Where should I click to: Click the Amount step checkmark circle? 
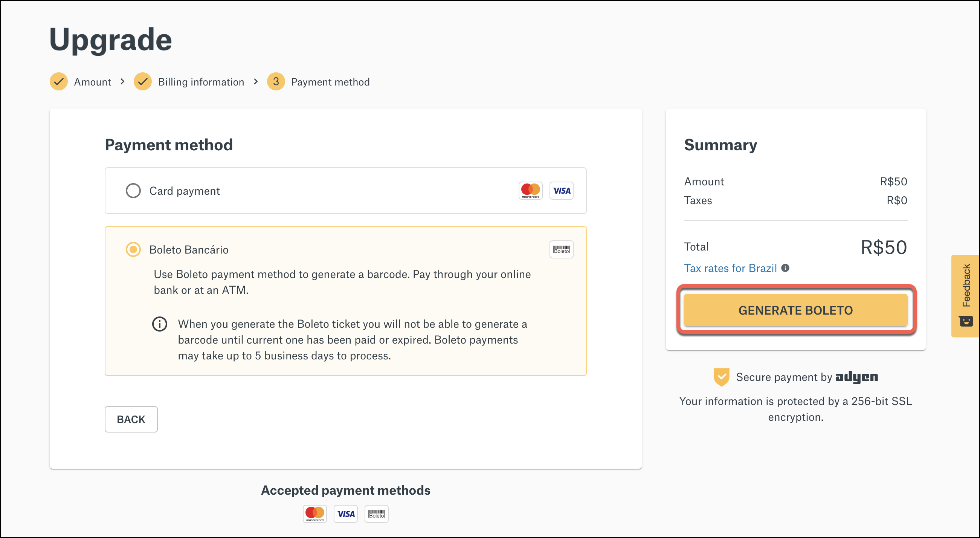(59, 81)
